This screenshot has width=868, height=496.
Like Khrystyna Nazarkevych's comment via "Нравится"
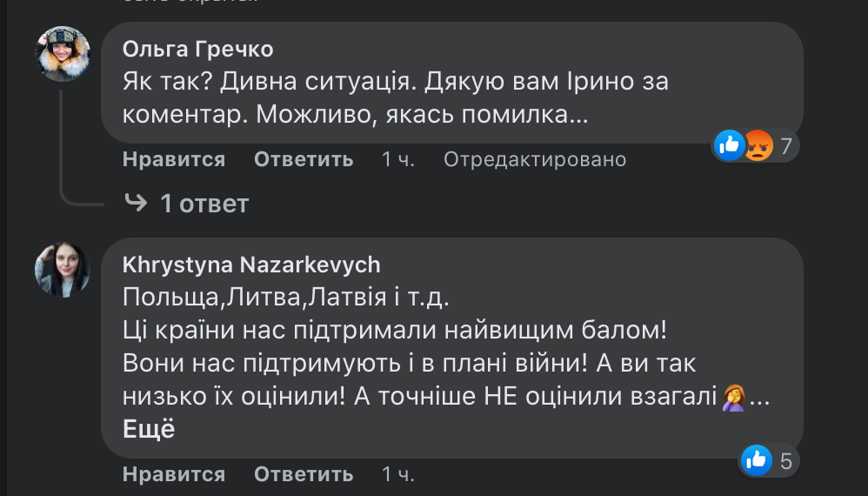pos(174,474)
